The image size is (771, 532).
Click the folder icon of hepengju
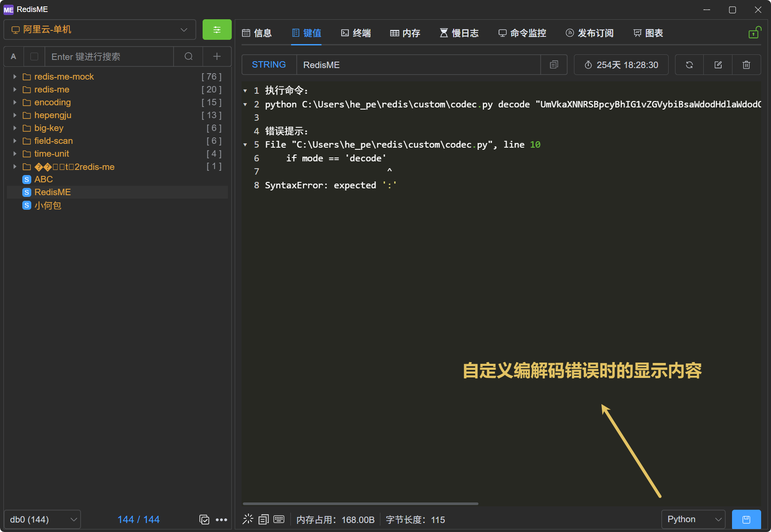point(27,115)
